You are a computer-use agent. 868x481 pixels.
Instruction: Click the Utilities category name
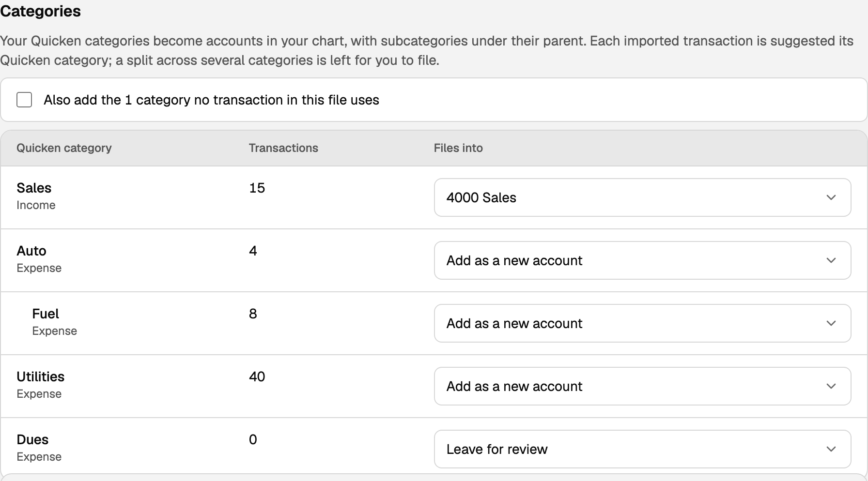[41, 376]
